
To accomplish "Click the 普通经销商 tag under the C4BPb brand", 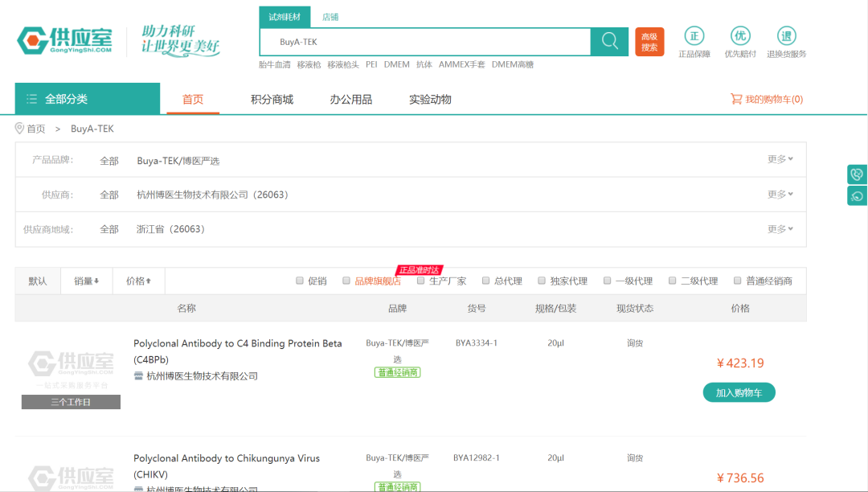I will (x=398, y=372).
